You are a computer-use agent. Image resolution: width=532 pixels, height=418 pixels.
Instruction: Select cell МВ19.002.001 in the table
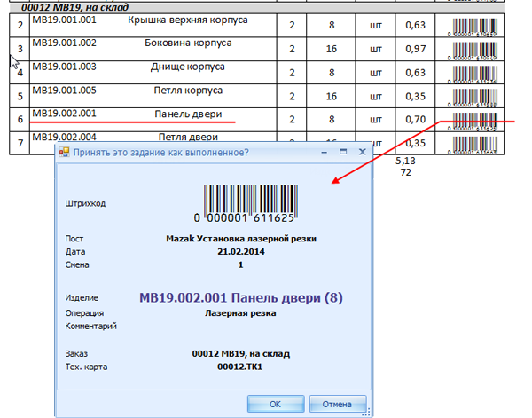point(64,114)
